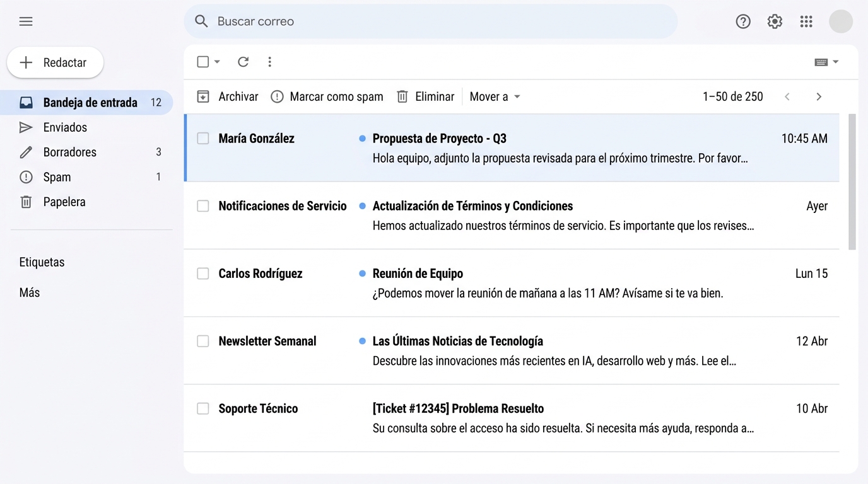The width and height of the screenshot is (868, 484).
Task: Click the Spam sidebar warning icon
Action: 26,177
